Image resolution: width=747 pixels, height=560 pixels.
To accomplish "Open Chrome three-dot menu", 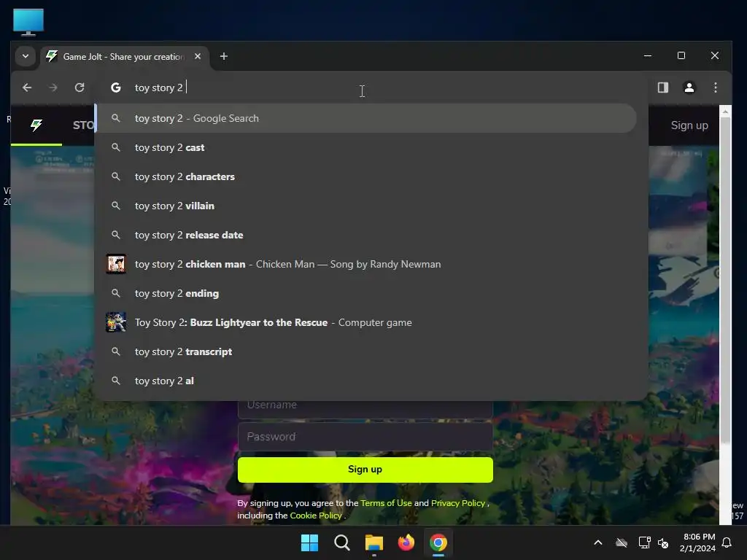I will [715, 87].
